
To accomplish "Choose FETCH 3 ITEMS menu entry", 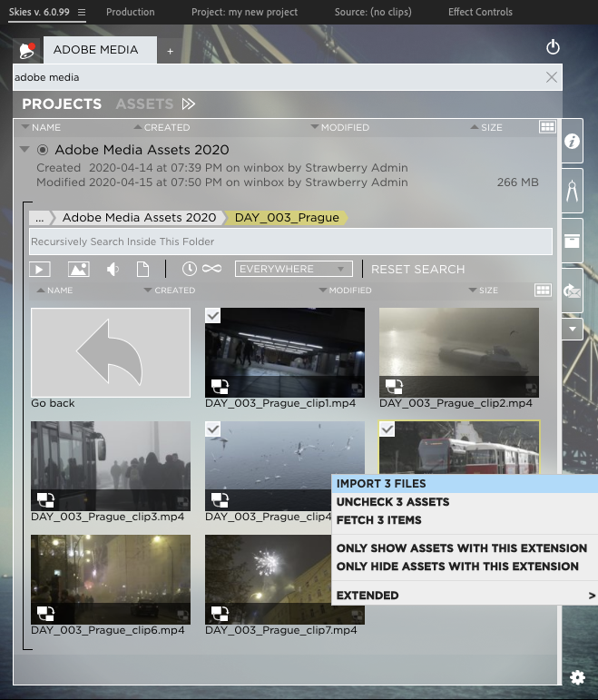I will click(465, 520).
